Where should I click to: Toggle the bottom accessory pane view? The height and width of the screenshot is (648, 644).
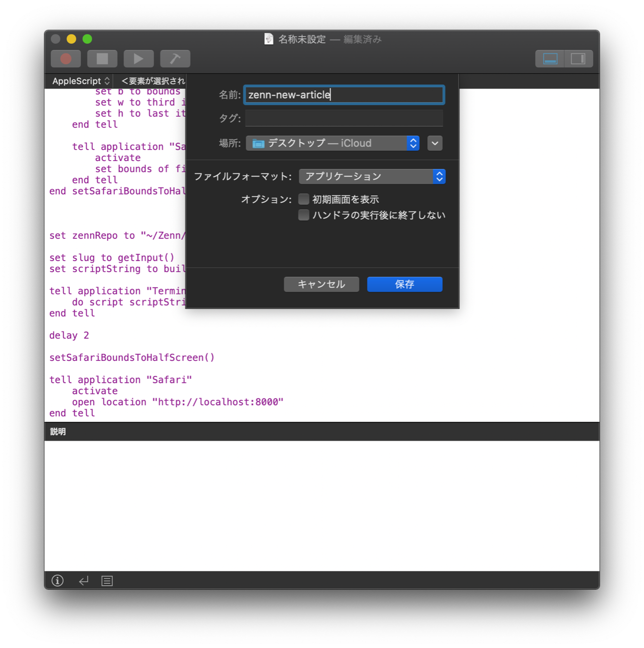550,59
